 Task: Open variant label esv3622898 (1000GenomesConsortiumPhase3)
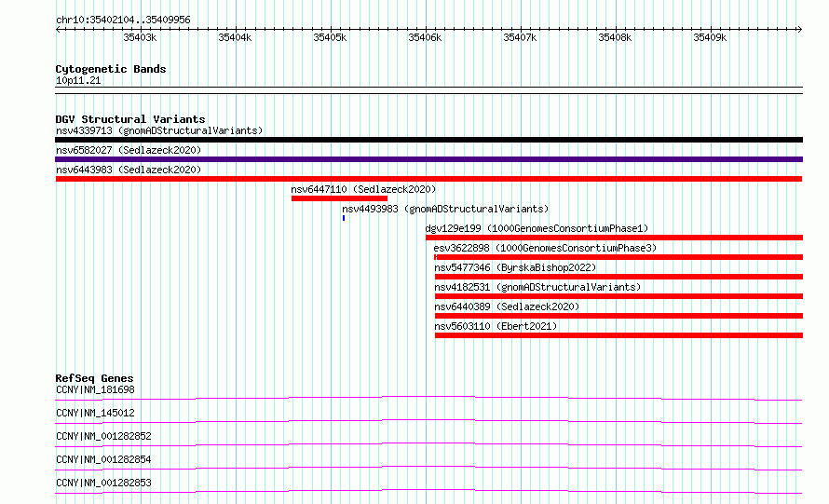[x=545, y=248]
